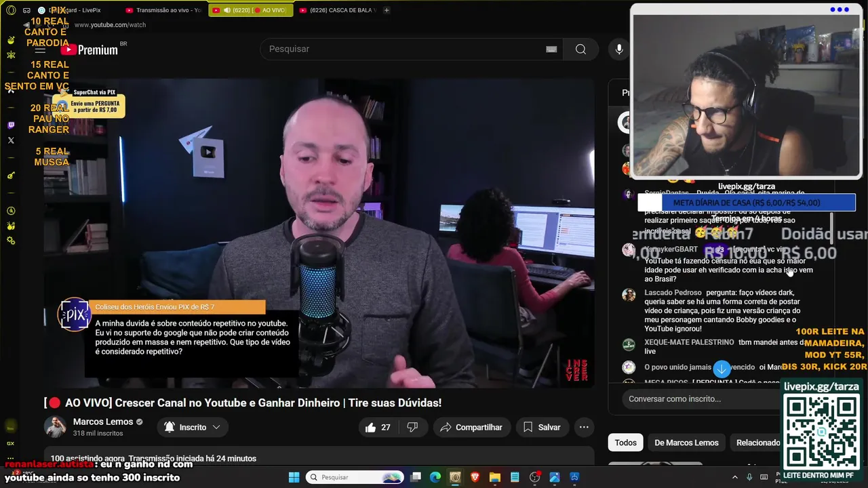The height and width of the screenshot is (488, 868).
Task: Click XEQUE-MATE PALESTRINO chat username
Action: (689, 342)
